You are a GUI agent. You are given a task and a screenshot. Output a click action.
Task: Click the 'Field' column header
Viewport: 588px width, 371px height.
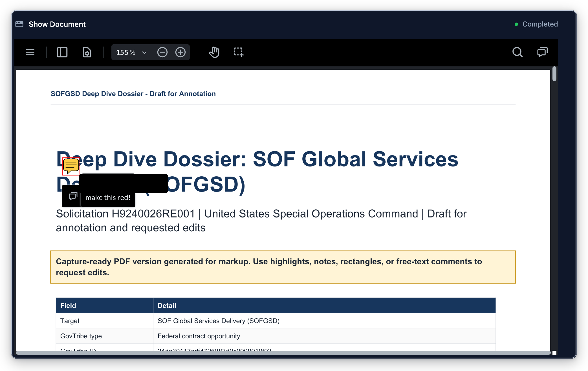point(104,306)
